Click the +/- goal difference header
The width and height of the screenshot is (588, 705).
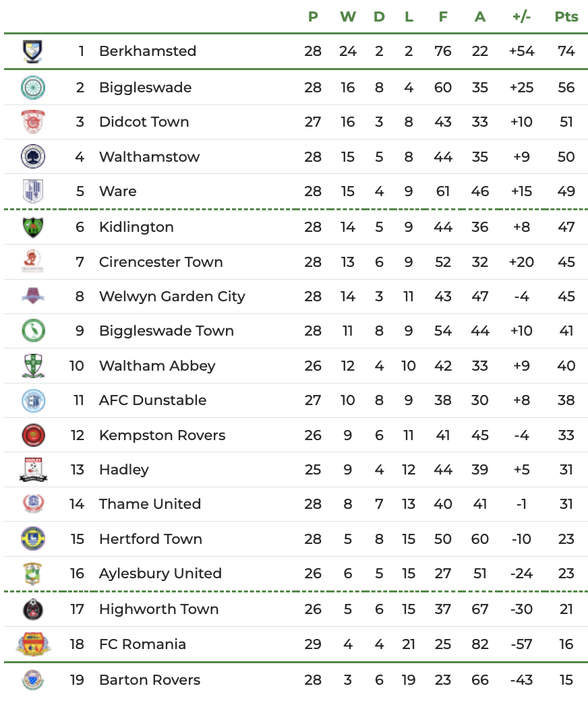[521, 17]
